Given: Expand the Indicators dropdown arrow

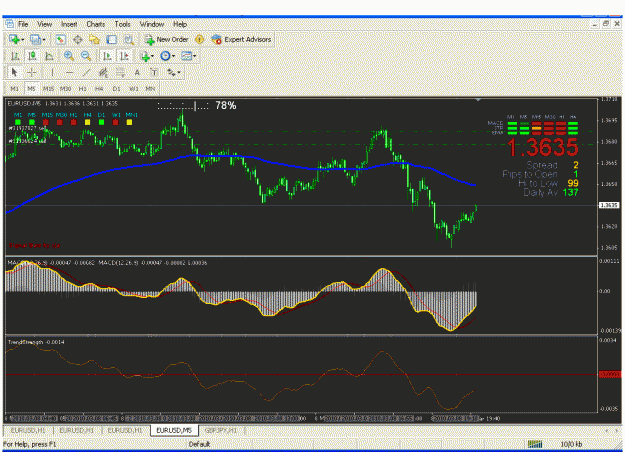Looking at the screenshot, I should click(x=153, y=56).
